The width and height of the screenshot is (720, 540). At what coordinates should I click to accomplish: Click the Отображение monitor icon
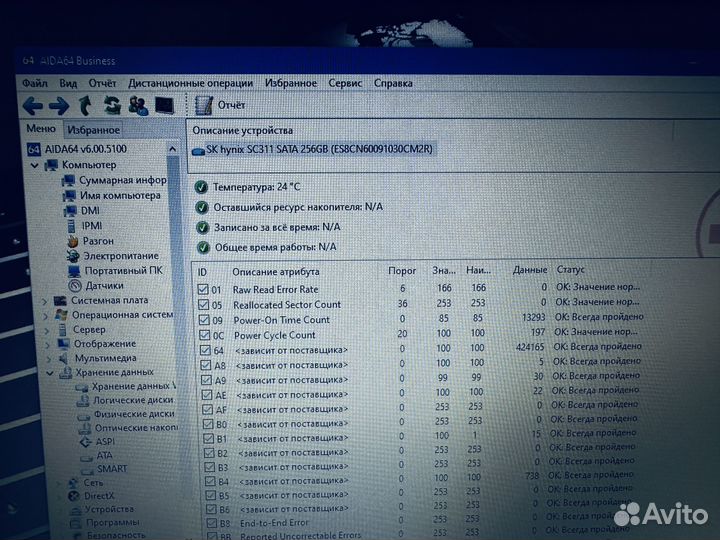coord(63,344)
